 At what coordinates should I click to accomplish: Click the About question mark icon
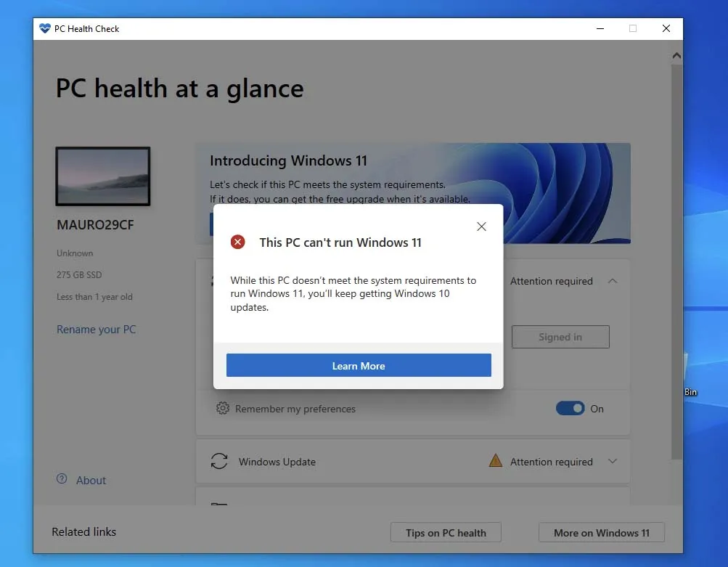pos(60,480)
